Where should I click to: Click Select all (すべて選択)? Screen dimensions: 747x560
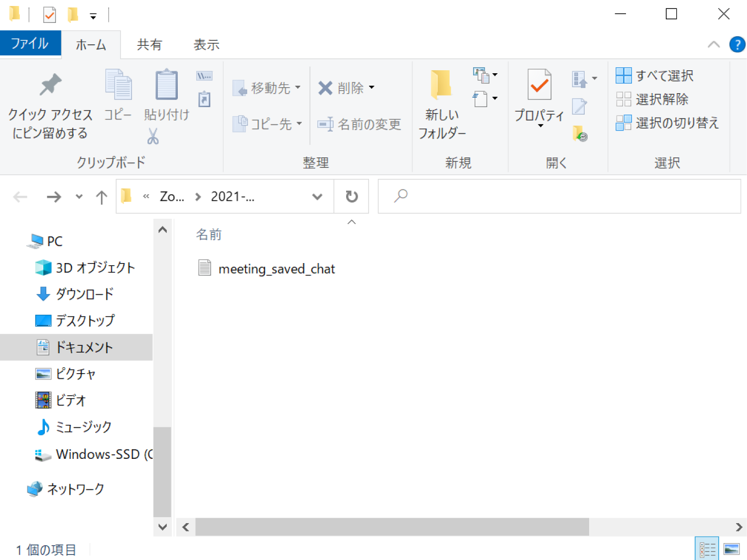[x=654, y=76]
